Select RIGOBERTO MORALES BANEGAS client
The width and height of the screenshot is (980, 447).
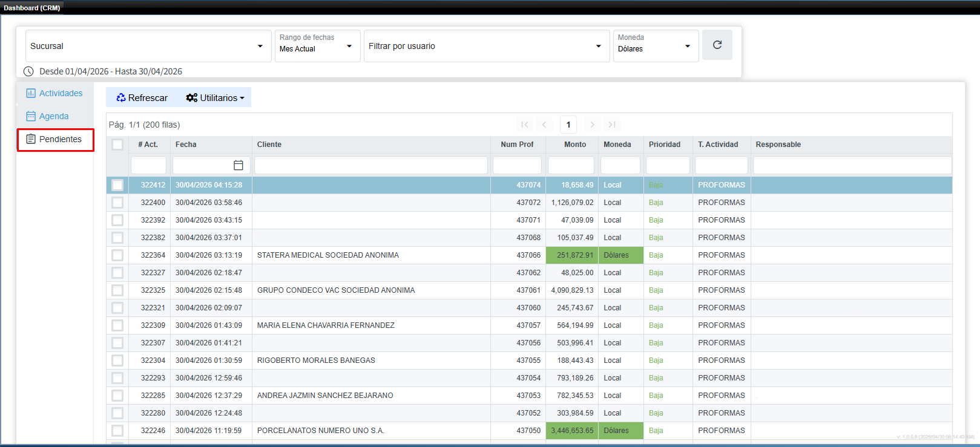(x=316, y=361)
